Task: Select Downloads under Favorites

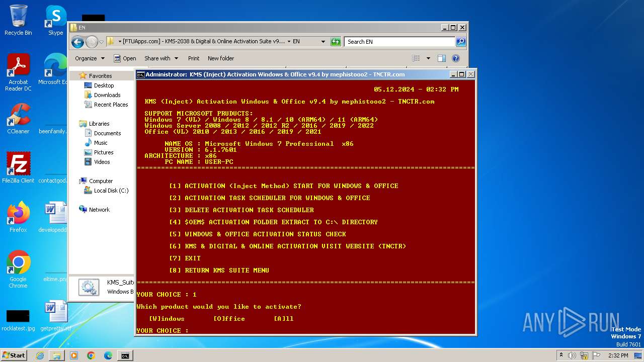Action: [107, 95]
